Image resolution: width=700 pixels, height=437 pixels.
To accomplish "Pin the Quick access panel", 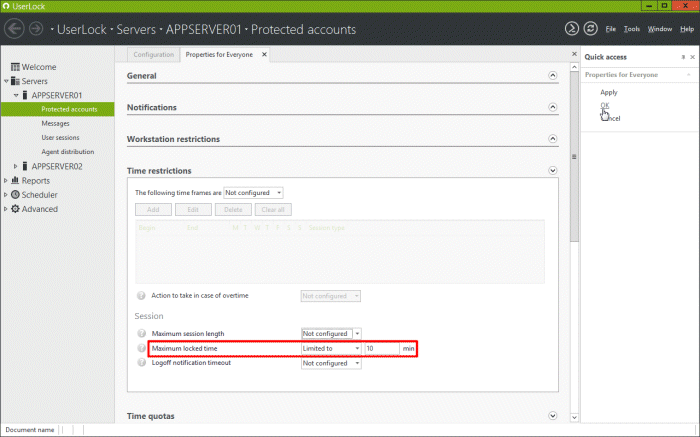I will pyautogui.click(x=683, y=57).
